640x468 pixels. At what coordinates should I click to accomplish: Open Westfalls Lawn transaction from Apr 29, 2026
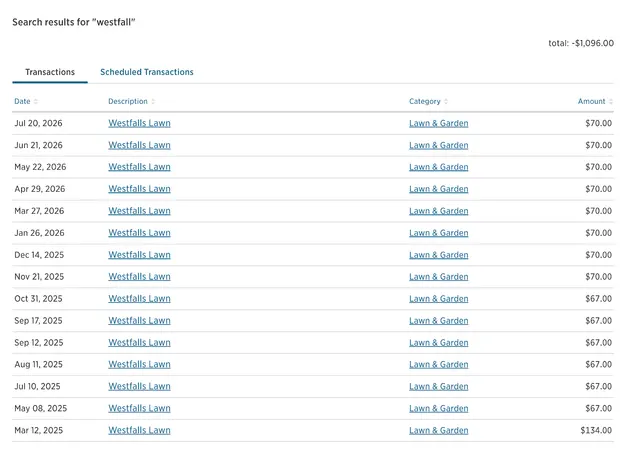(139, 189)
